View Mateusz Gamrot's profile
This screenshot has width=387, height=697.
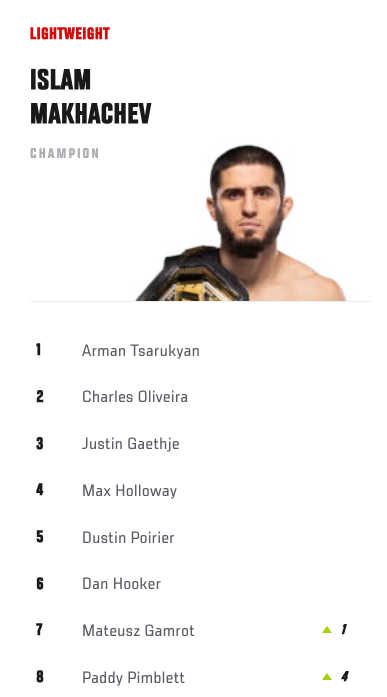coord(138,630)
